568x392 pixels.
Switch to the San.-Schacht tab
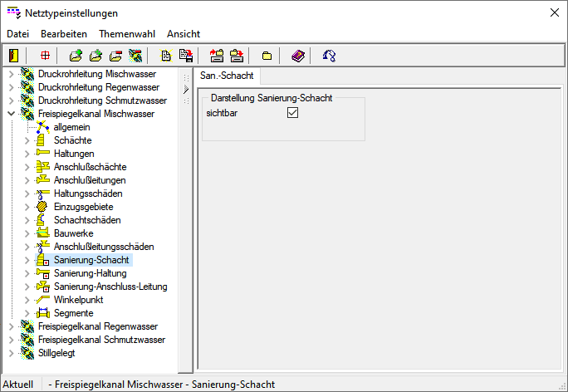point(227,76)
